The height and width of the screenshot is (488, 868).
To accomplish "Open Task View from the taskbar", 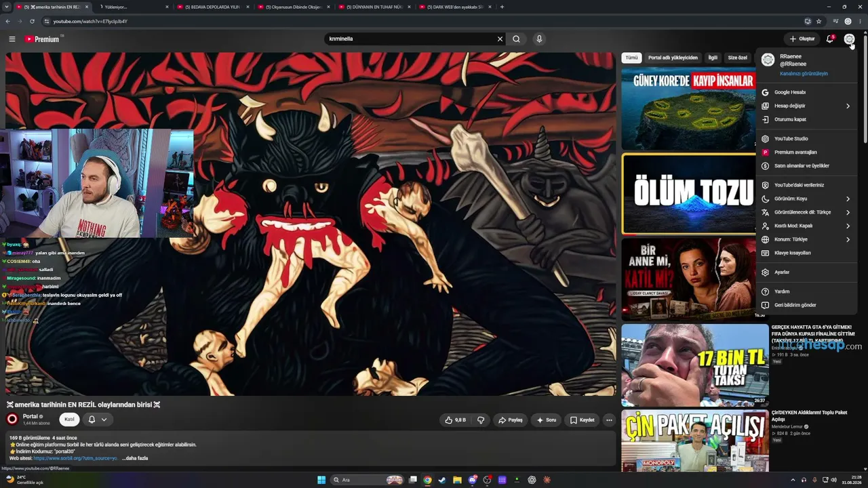I will pyautogui.click(x=412, y=480).
